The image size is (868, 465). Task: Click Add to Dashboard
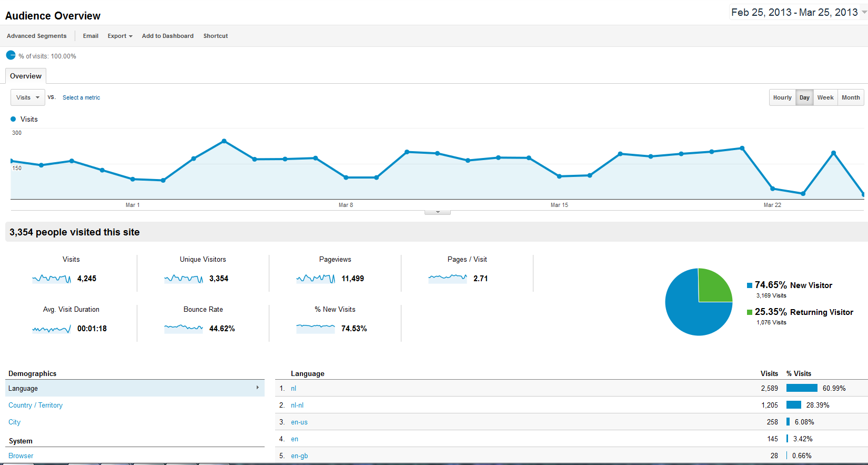168,36
